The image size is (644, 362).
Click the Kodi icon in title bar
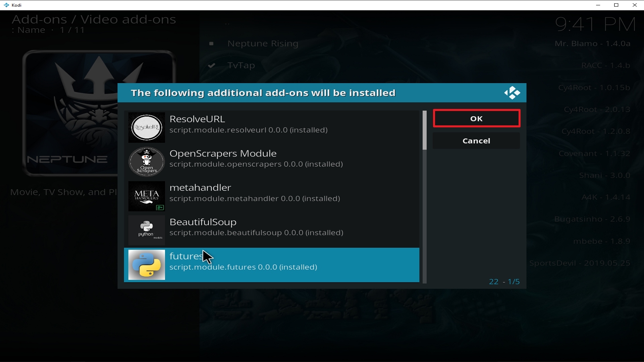tap(6, 5)
